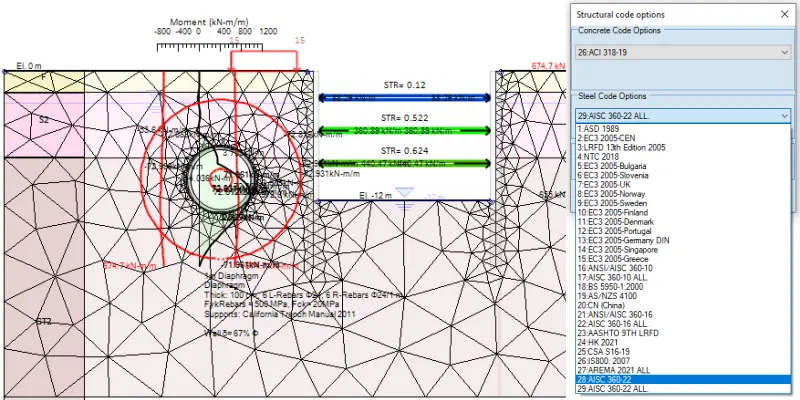
Task: Select highlighted 28:AISC 360-22 entry
Action: pyautogui.click(x=683, y=380)
